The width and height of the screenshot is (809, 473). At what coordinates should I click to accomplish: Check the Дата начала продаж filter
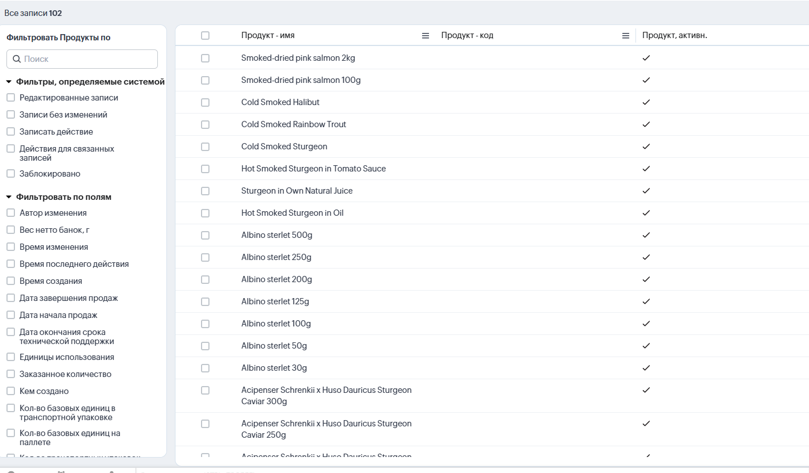pos(11,315)
